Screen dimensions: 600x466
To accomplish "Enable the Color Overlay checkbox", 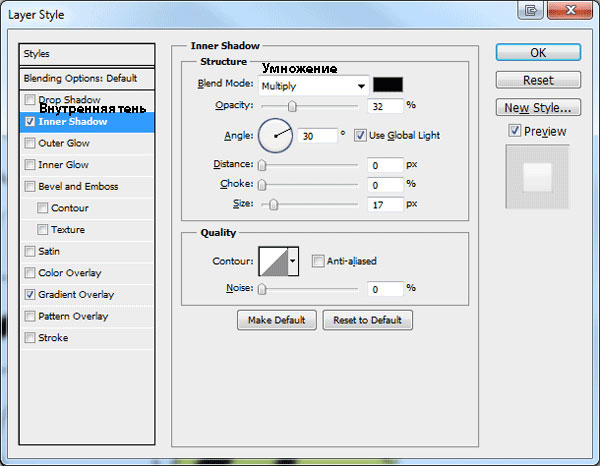I will click(29, 273).
